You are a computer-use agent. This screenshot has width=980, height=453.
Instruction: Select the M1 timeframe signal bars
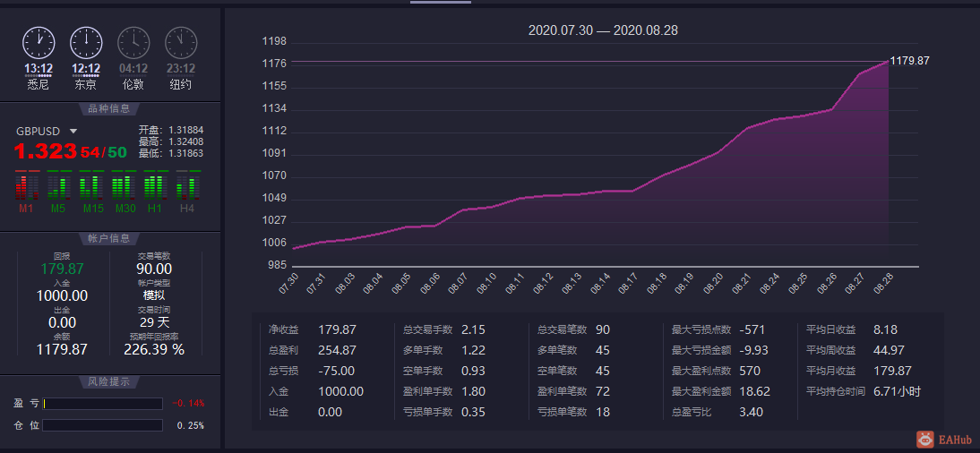coord(26,185)
